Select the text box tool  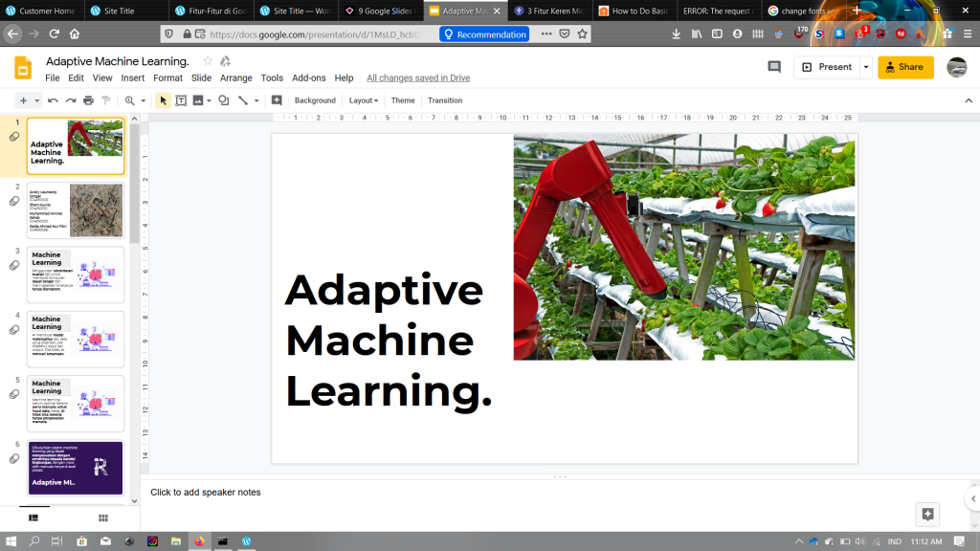pyautogui.click(x=180, y=100)
